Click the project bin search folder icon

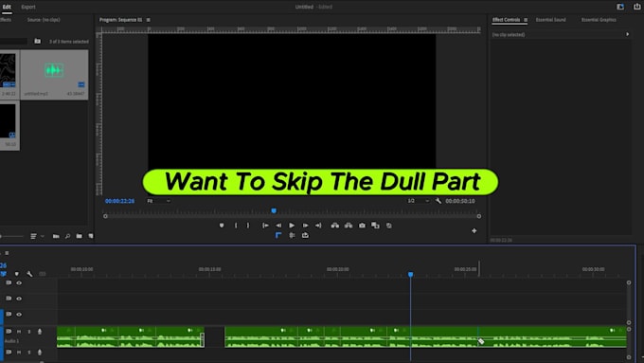tap(37, 41)
